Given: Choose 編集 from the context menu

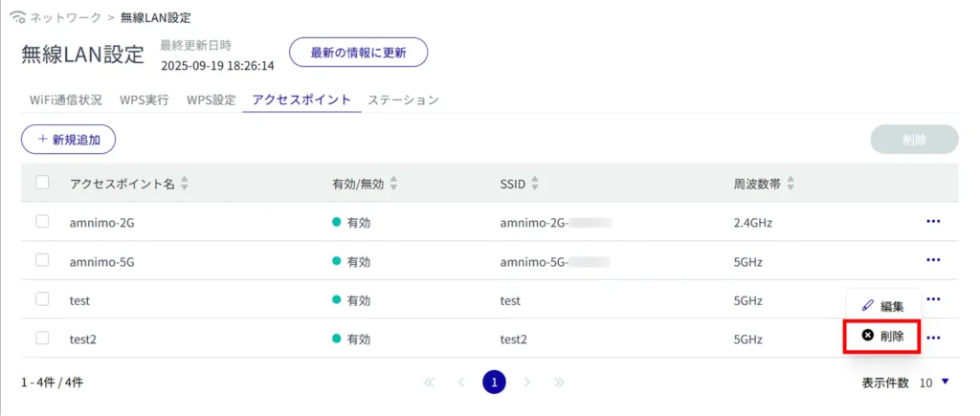Looking at the screenshot, I should [882, 306].
